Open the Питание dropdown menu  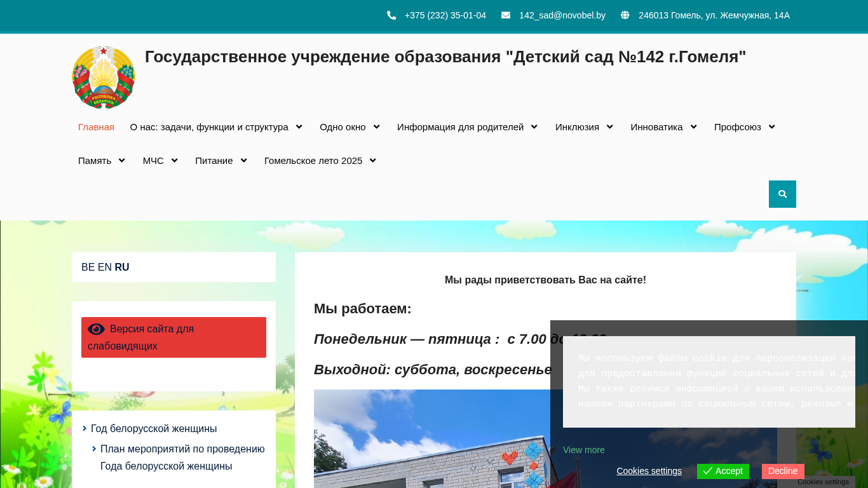220,161
